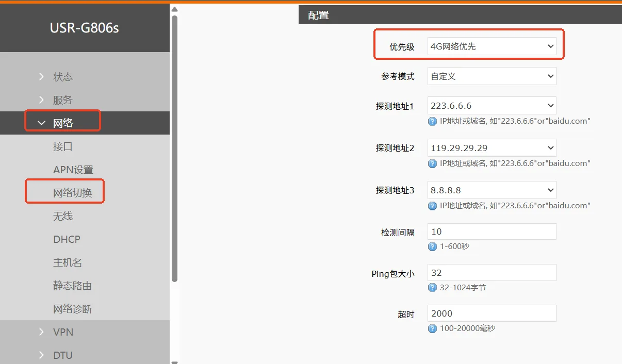Click the 参考模式 label

pyautogui.click(x=398, y=76)
